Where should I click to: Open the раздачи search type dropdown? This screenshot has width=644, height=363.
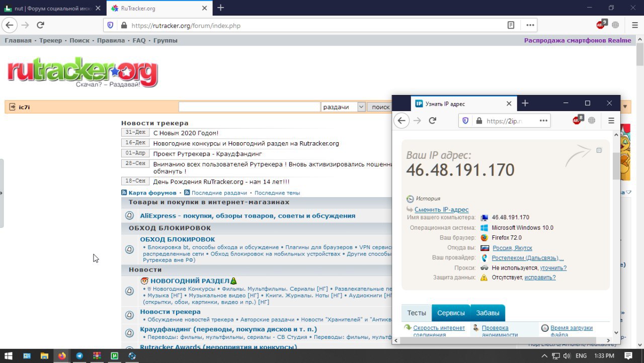tap(343, 107)
